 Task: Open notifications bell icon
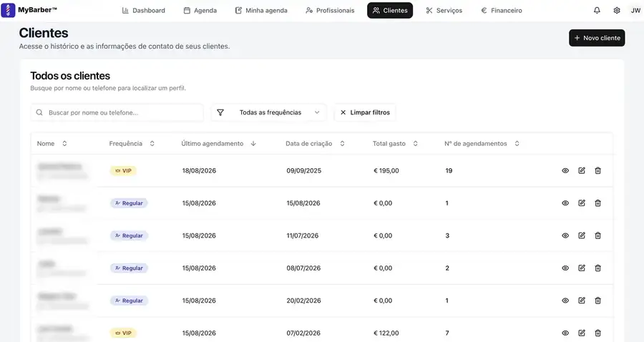pos(597,10)
